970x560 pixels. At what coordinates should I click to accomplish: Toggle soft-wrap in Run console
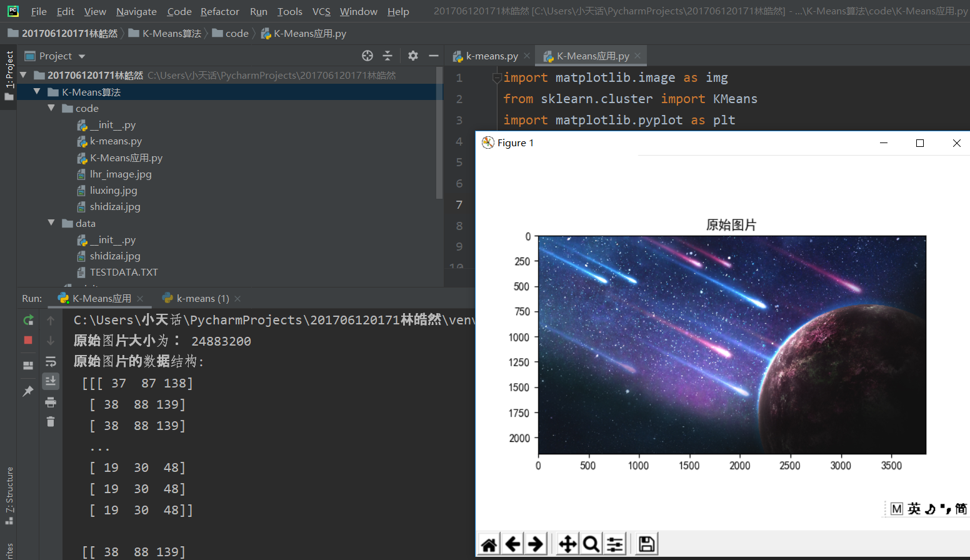[x=51, y=361]
